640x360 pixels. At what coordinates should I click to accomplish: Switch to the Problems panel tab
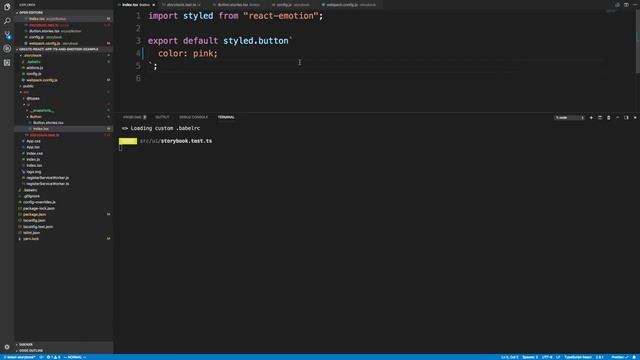coord(134,117)
